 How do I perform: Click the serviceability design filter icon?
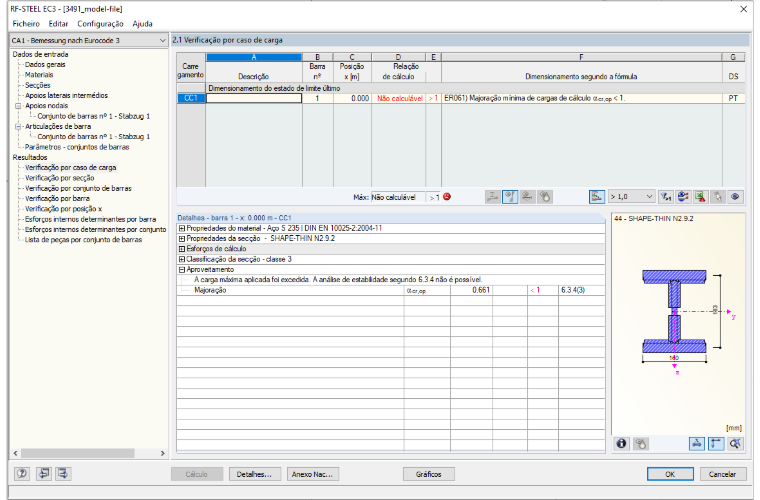[527, 197]
